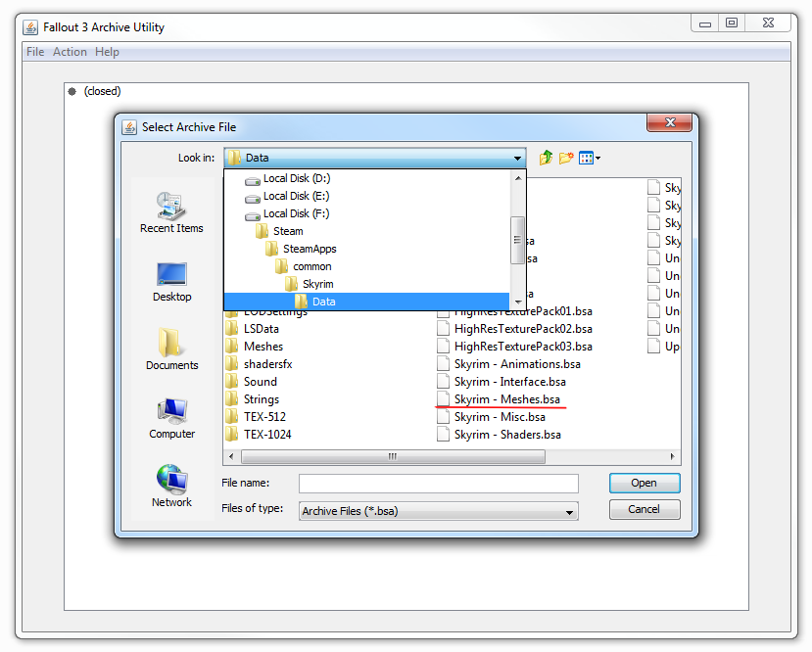Image resolution: width=812 pixels, height=652 pixels.
Task: Select the shadersfx folder
Action: point(259,364)
